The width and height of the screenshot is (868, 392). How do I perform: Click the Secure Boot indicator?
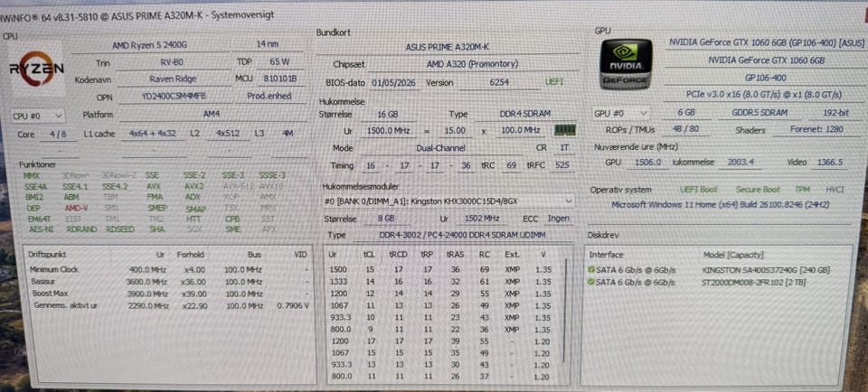click(x=758, y=189)
